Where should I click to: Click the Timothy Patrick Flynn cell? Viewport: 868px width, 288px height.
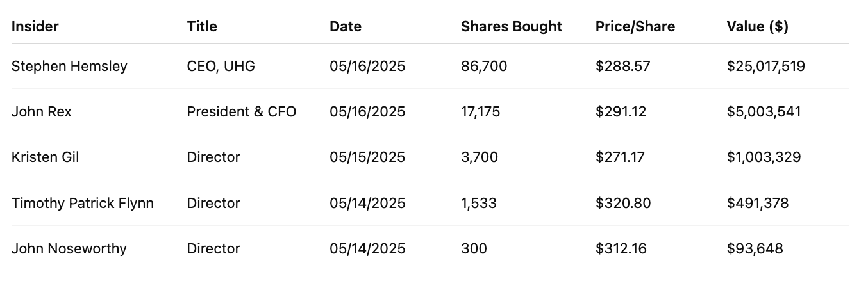point(83,204)
